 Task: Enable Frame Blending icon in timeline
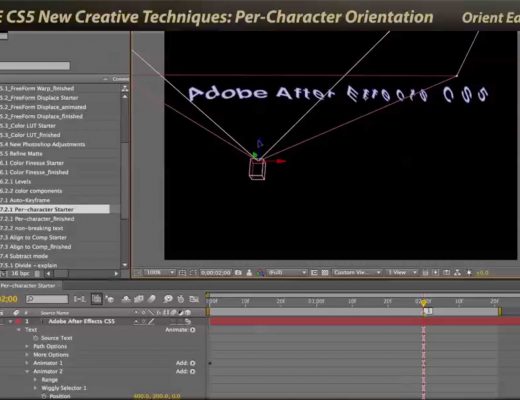(x=139, y=299)
